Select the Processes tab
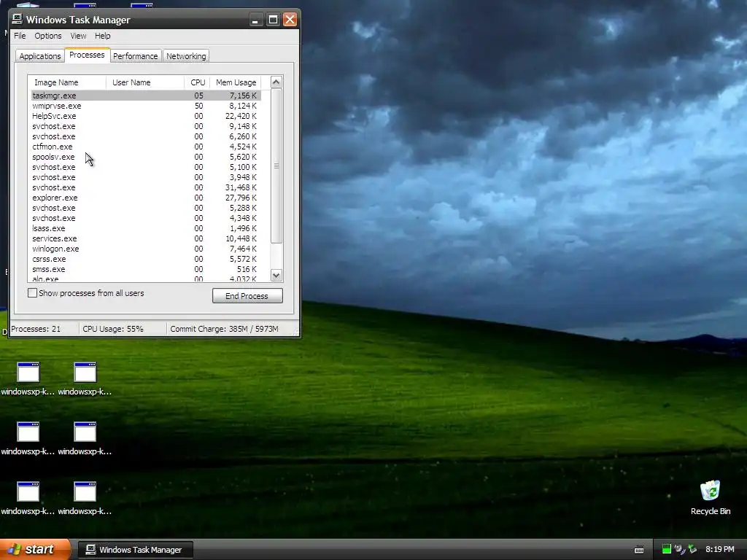The height and width of the screenshot is (560, 747). coord(88,55)
